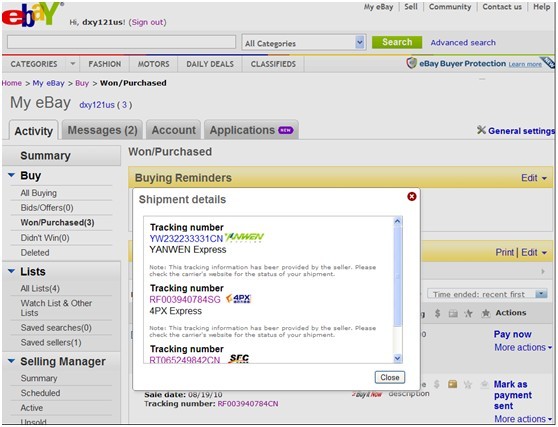Click the General settings tools icon
The height and width of the screenshot is (427, 558).
click(481, 130)
